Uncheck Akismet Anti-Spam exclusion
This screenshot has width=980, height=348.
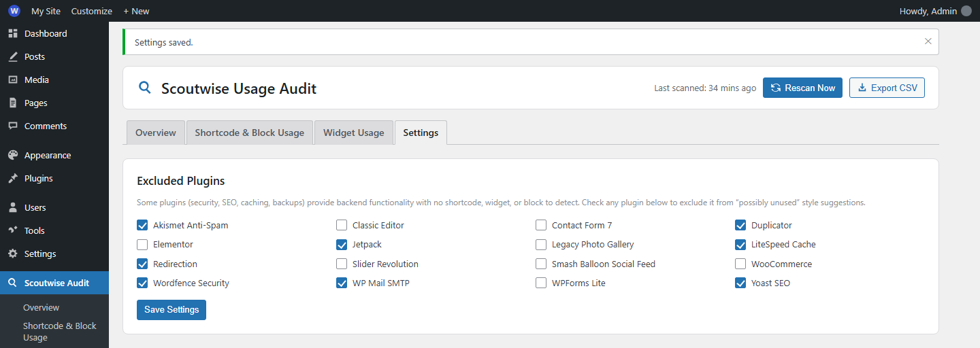[x=142, y=225]
